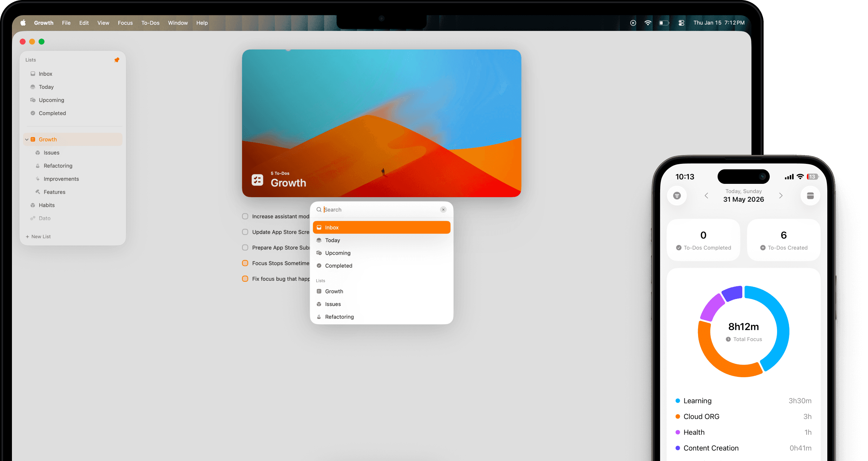Screen dimensions: 868x461
Task: Open the Refactoring sublist in sidebar
Action: click(x=73, y=166)
